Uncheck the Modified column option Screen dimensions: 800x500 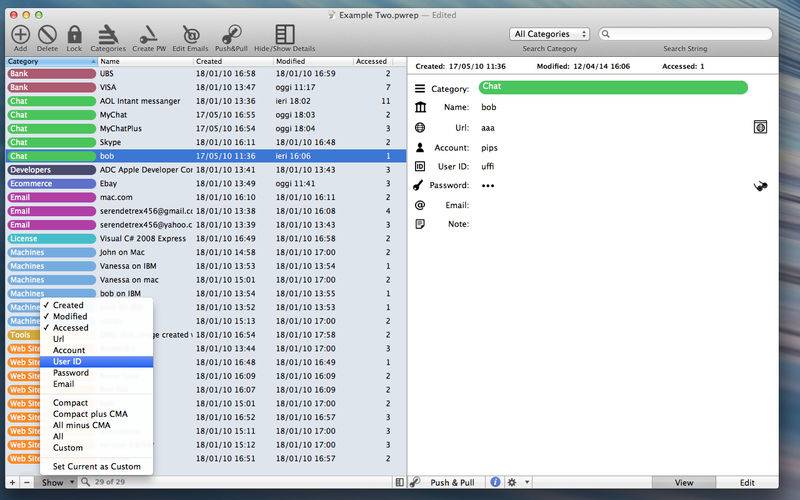point(96,316)
